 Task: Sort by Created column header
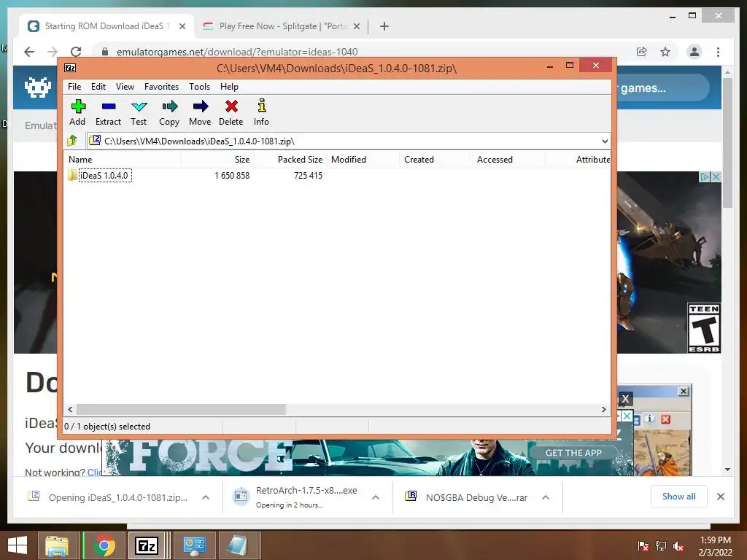point(436,160)
